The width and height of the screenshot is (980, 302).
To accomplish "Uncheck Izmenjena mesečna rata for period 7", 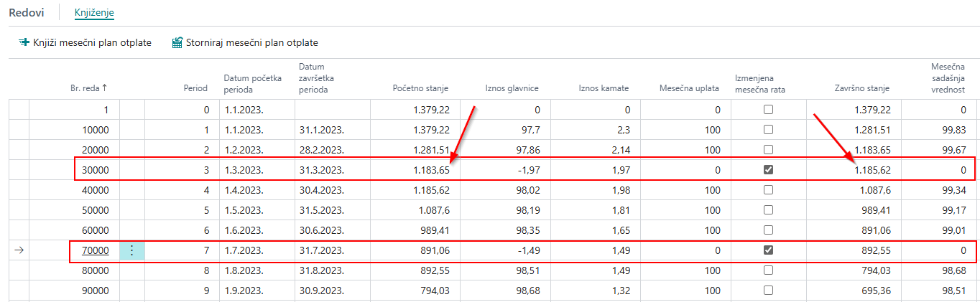I will (769, 250).
